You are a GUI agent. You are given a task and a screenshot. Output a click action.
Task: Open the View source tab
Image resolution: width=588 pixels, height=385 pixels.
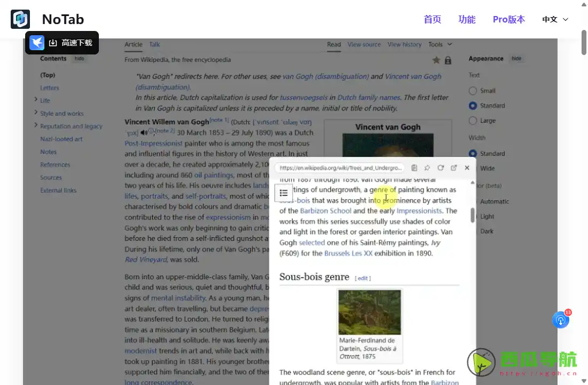363,44
